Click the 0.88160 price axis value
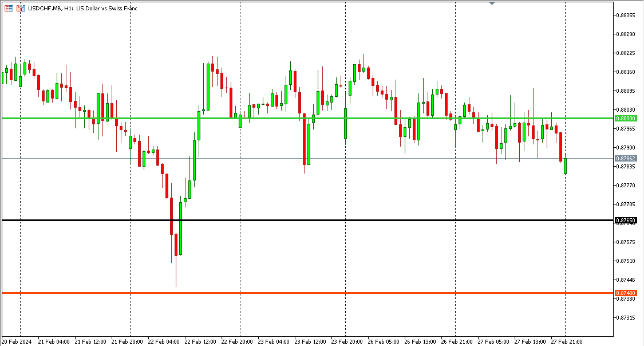644x346 pixels. pos(626,72)
